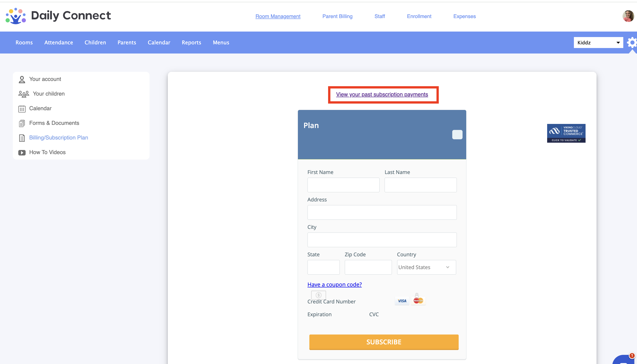Open the chat support bubble
The width and height of the screenshot is (637, 364).
click(623, 360)
